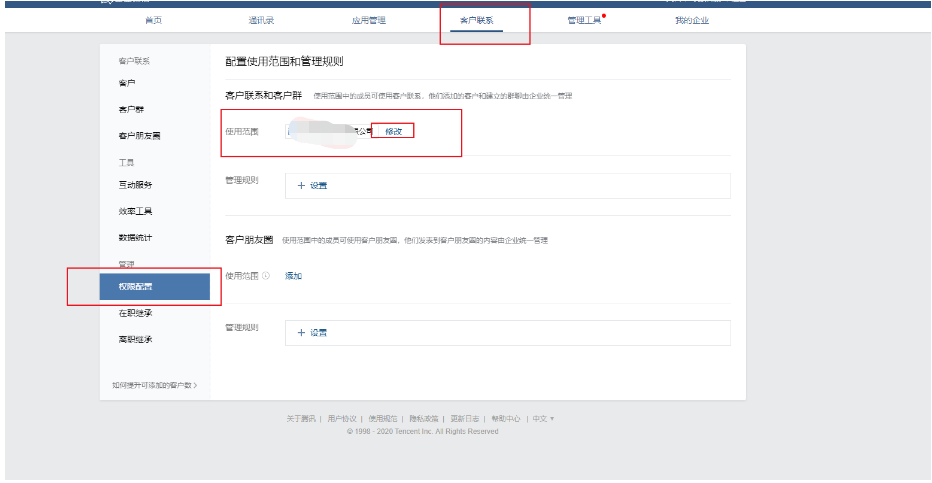Open the 用户协议 footer link
The width and height of the screenshot is (932, 483).
pyautogui.click(x=342, y=419)
